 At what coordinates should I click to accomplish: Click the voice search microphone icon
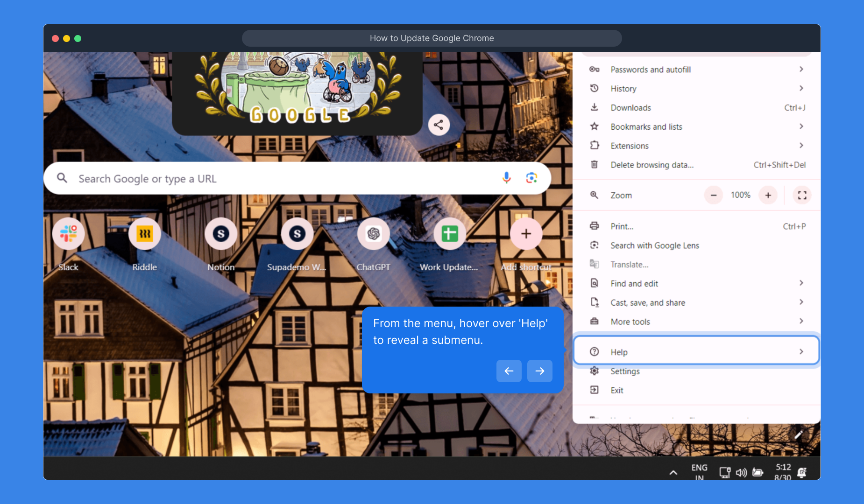click(506, 178)
